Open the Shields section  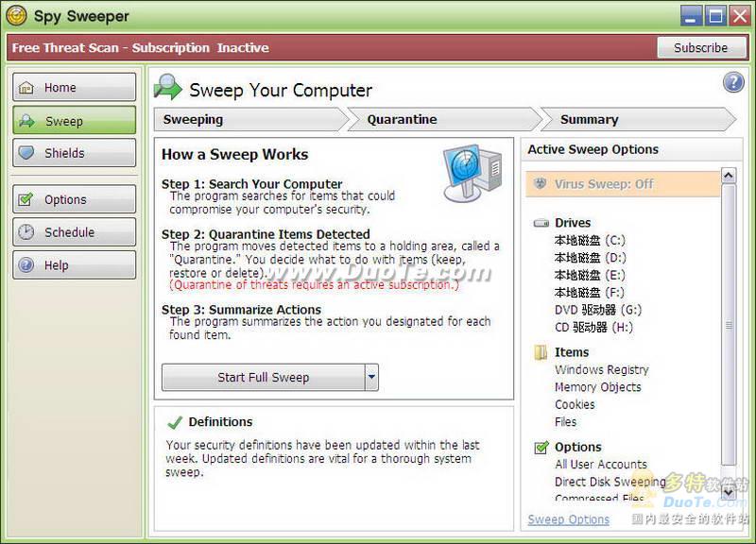[75, 153]
